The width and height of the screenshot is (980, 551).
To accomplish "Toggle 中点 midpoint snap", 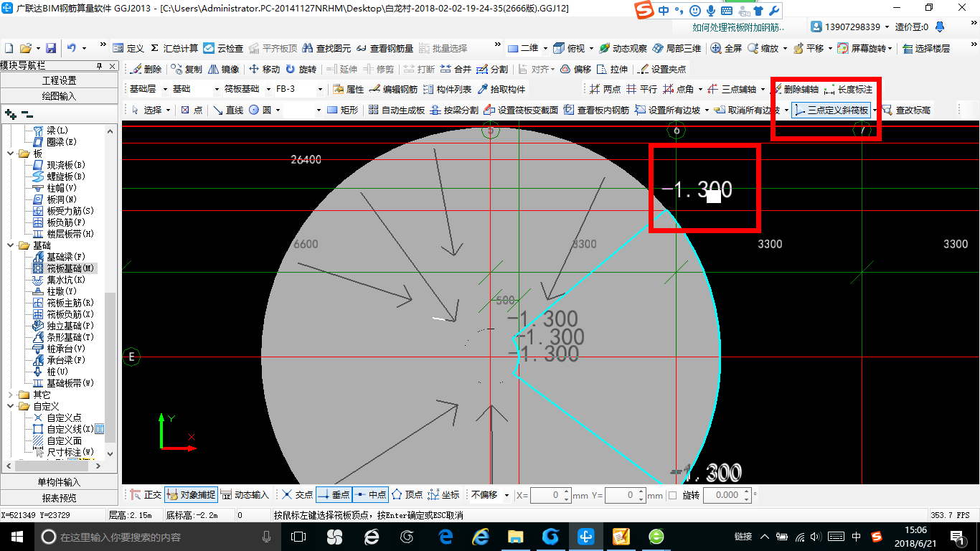I will (370, 495).
